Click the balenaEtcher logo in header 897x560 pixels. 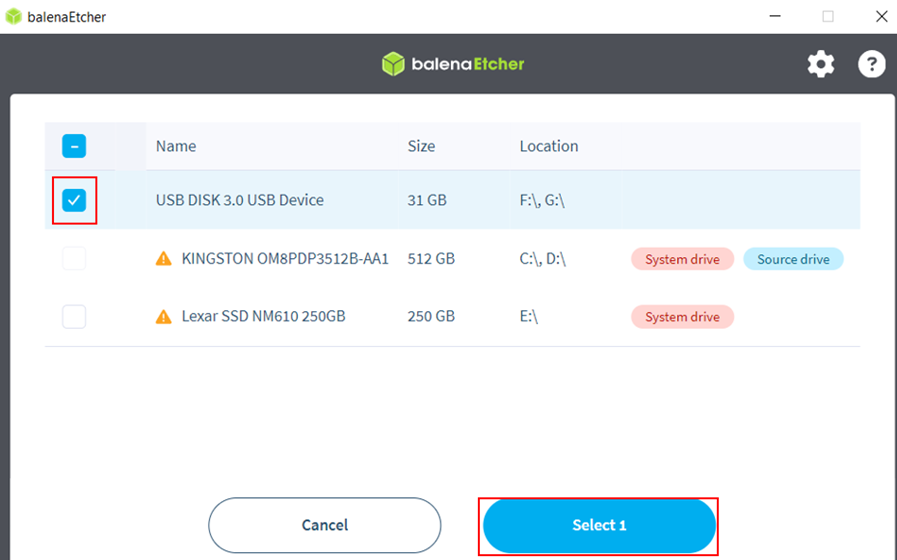tap(453, 64)
